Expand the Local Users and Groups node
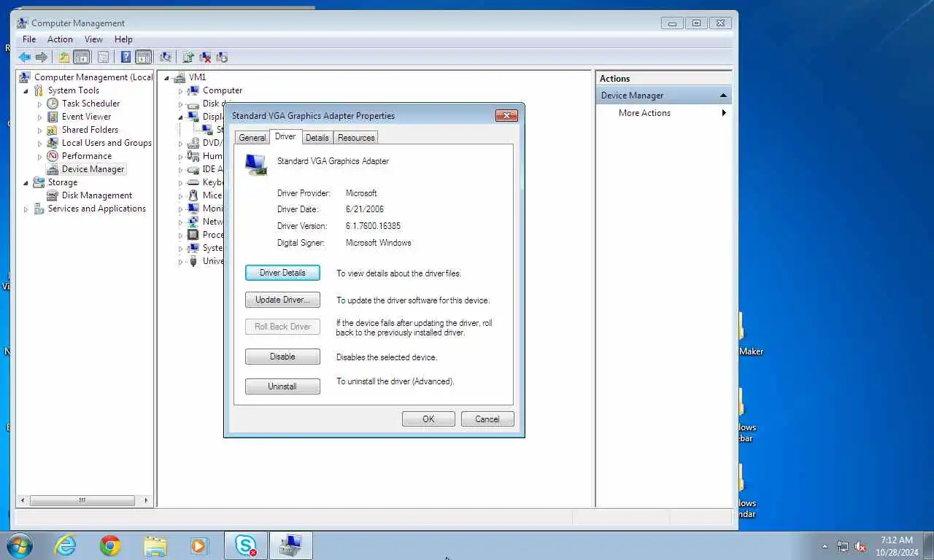934x560 pixels. pyautogui.click(x=40, y=143)
